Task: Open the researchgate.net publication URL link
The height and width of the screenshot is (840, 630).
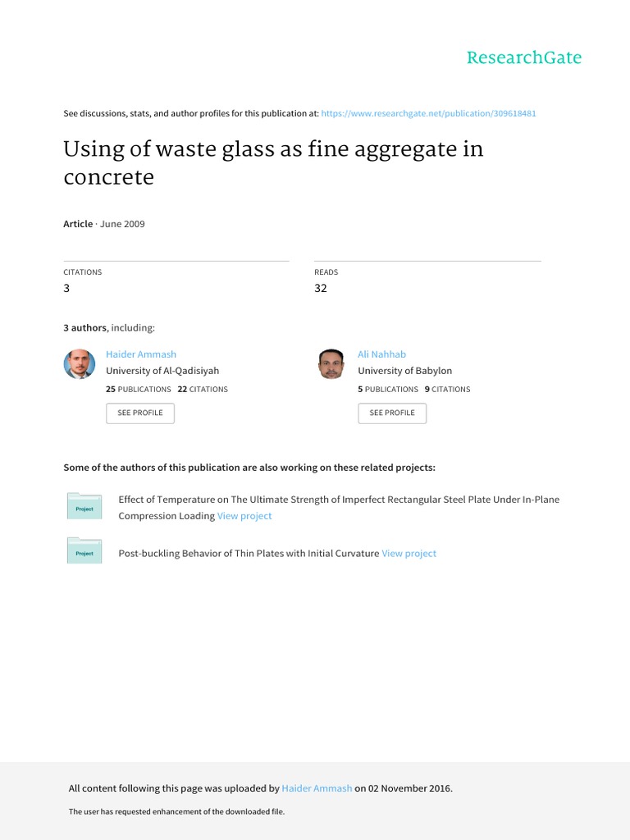Action: click(428, 113)
